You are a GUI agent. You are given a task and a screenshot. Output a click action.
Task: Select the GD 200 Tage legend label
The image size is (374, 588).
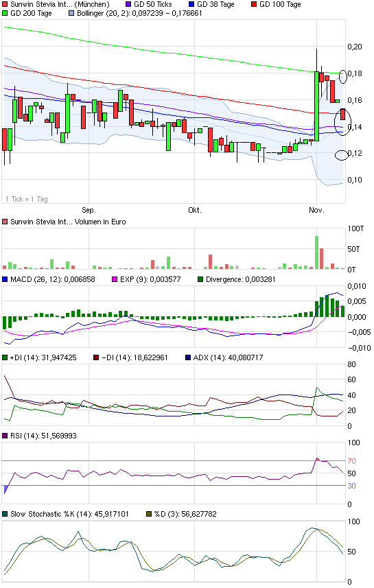[31, 14]
